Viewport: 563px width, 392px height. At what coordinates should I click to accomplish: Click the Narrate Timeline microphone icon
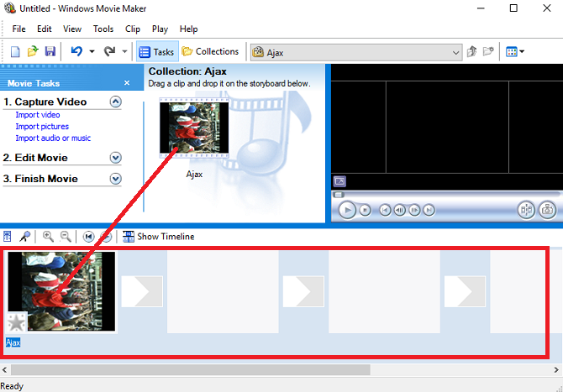(x=24, y=237)
